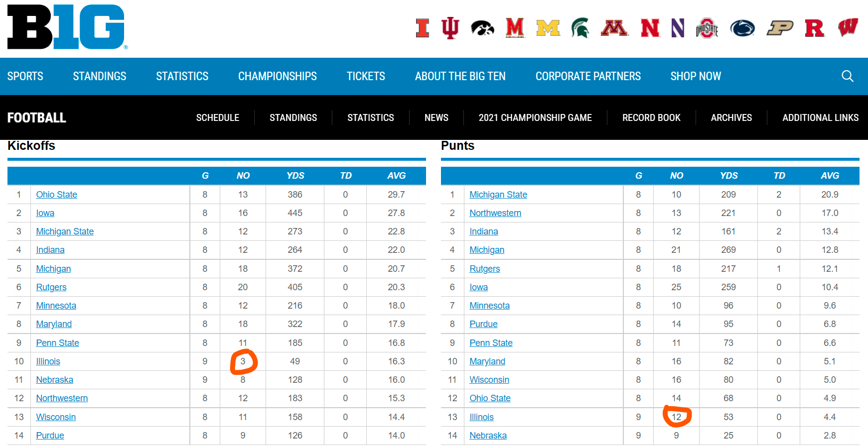Viewport: 868px width, 446px height.
Task: Open the Nebraska red N logo
Action: click(x=650, y=28)
